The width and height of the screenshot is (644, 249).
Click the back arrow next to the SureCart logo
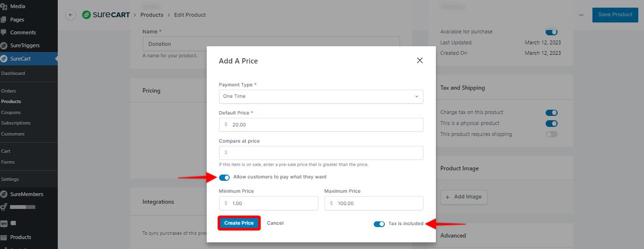71,15
